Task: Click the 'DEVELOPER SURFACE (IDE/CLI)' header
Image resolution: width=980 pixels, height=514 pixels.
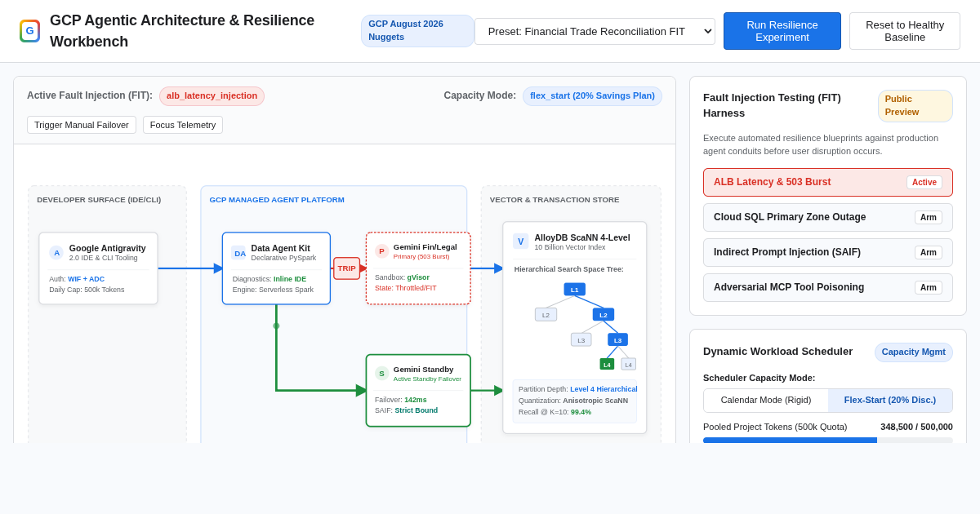Action: click(99, 200)
